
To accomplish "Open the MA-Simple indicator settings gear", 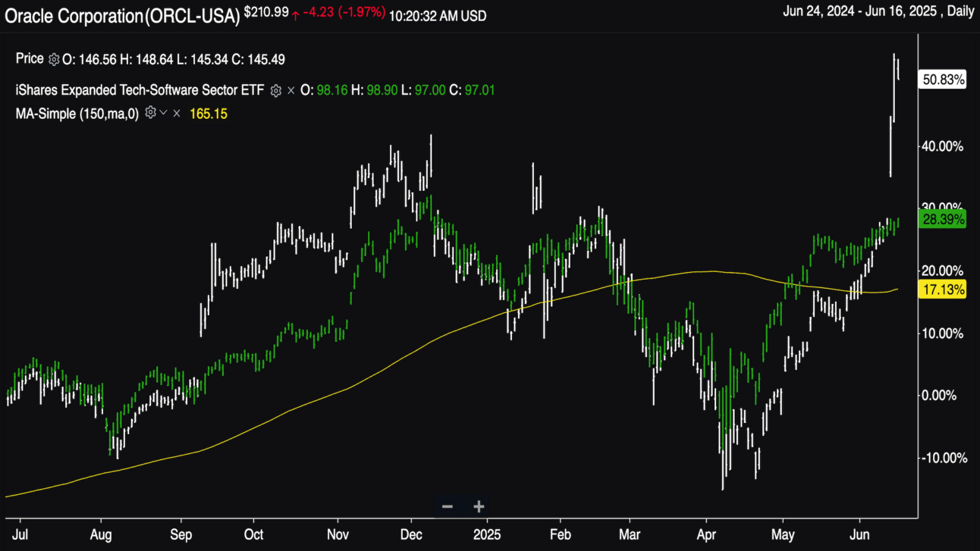I will 150,113.
